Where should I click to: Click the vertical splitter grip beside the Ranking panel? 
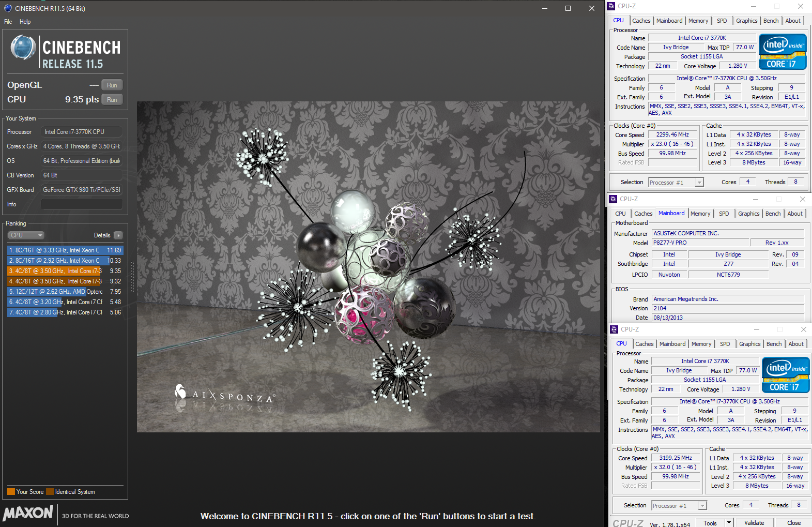[133, 277]
